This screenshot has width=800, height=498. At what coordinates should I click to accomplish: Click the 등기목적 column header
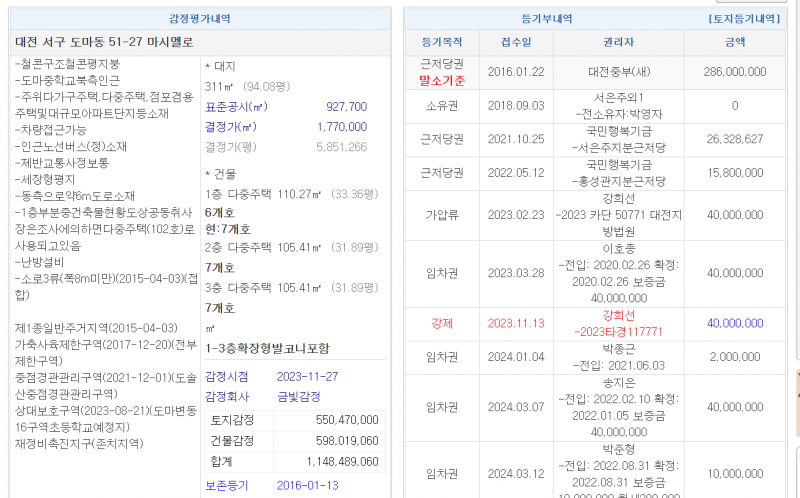coord(441,43)
